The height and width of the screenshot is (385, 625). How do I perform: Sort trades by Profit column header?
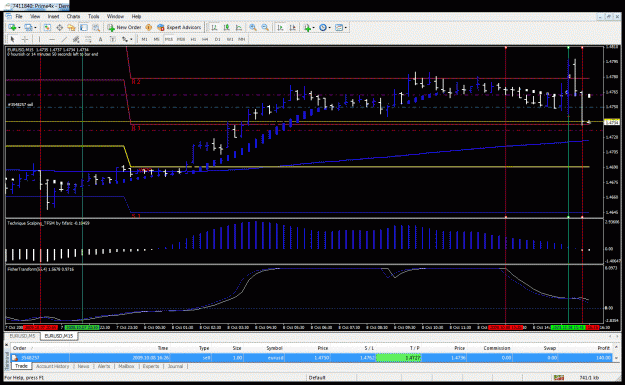(603, 348)
